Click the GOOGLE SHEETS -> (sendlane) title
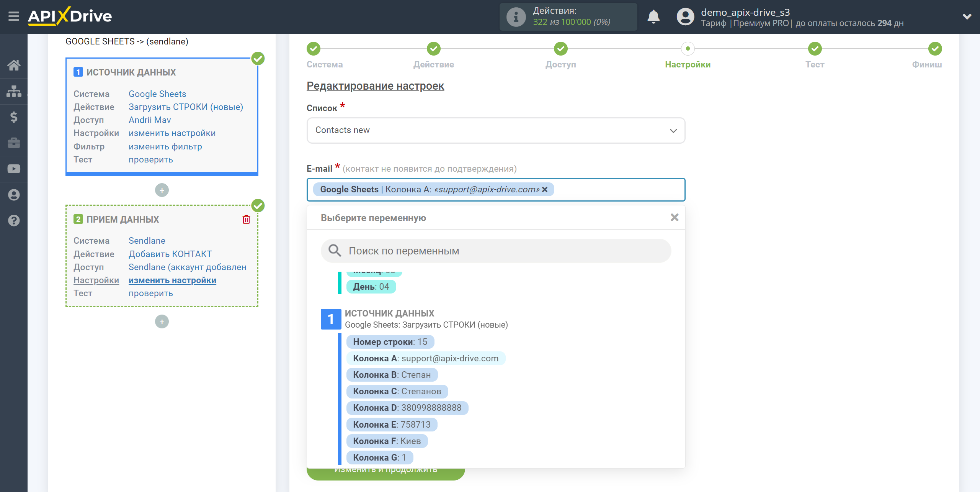This screenshot has width=980, height=492. pos(127,41)
